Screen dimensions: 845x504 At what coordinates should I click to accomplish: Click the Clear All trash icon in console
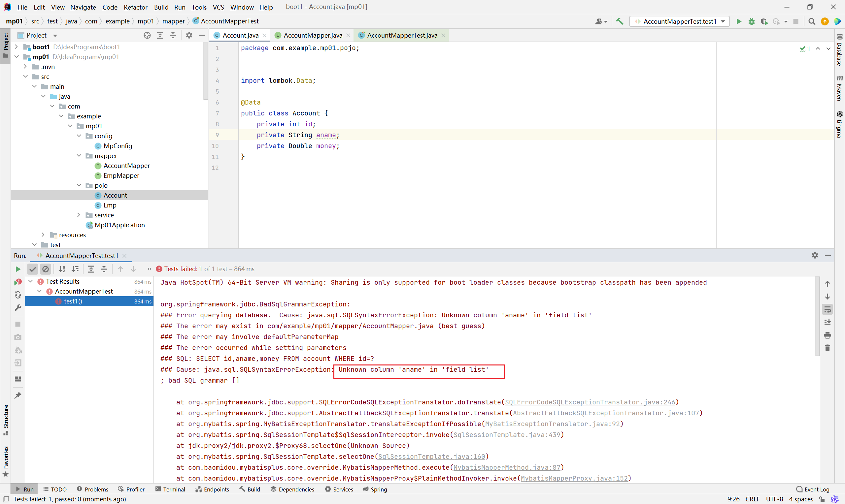[827, 348]
